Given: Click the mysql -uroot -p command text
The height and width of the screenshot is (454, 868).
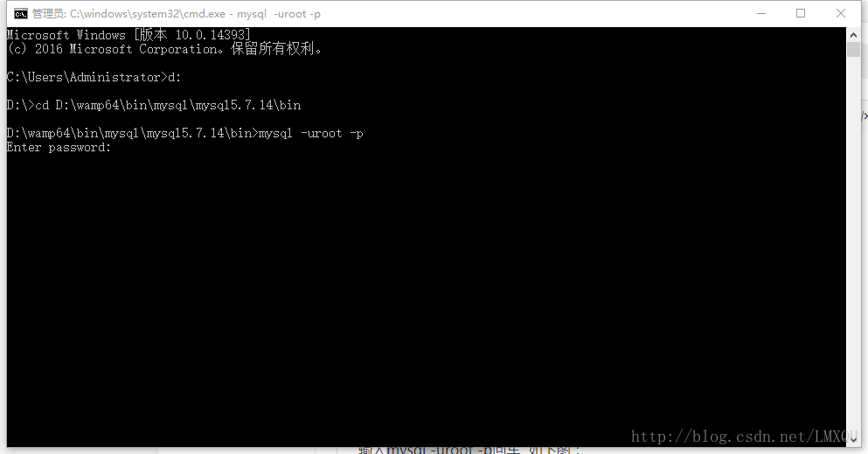Looking at the screenshot, I should [311, 134].
